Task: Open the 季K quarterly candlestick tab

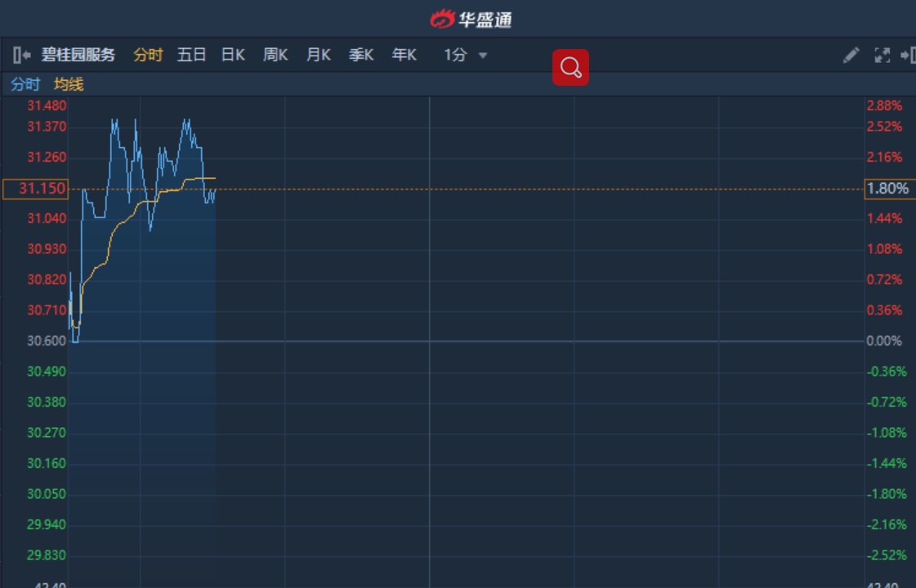Action: (x=361, y=56)
